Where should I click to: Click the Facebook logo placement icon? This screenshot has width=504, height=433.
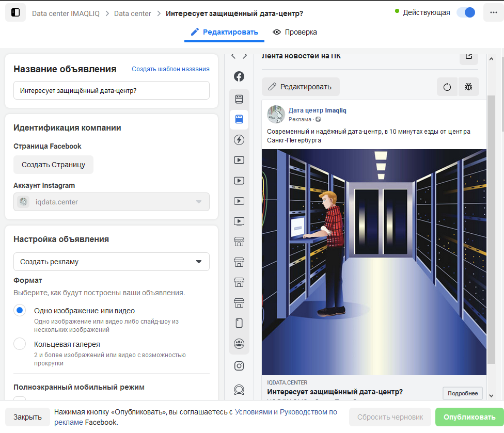click(x=239, y=76)
